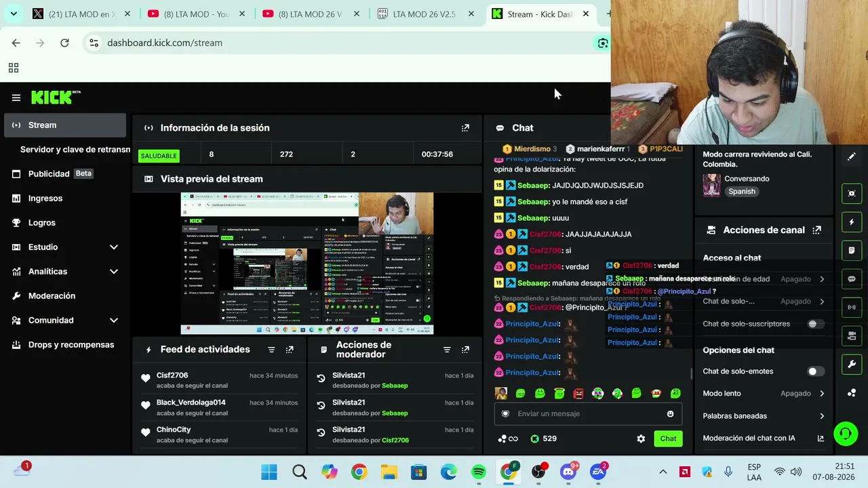868x488 pixels.
Task: Open the Windows Start menu
Action: click(269, 472)
